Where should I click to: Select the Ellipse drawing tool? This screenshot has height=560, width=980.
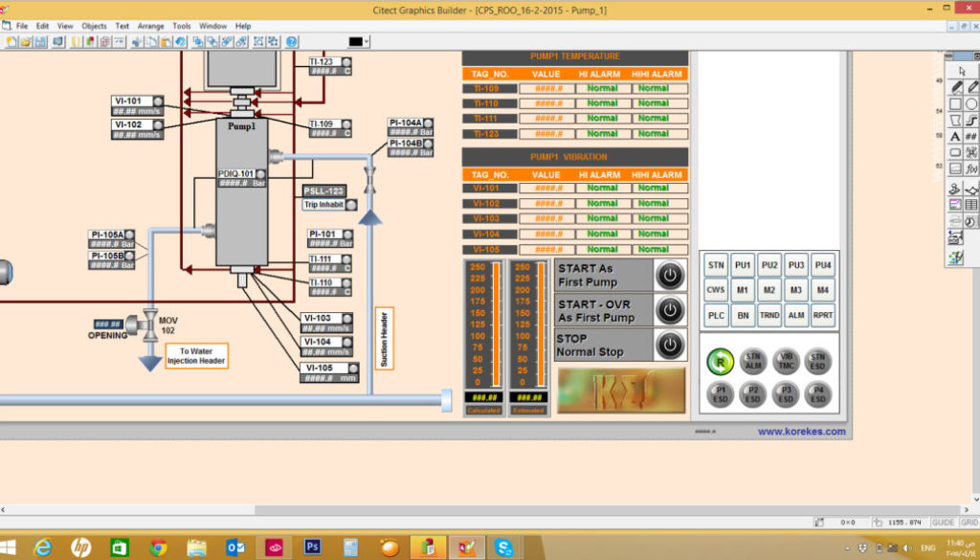pos(971,103)
